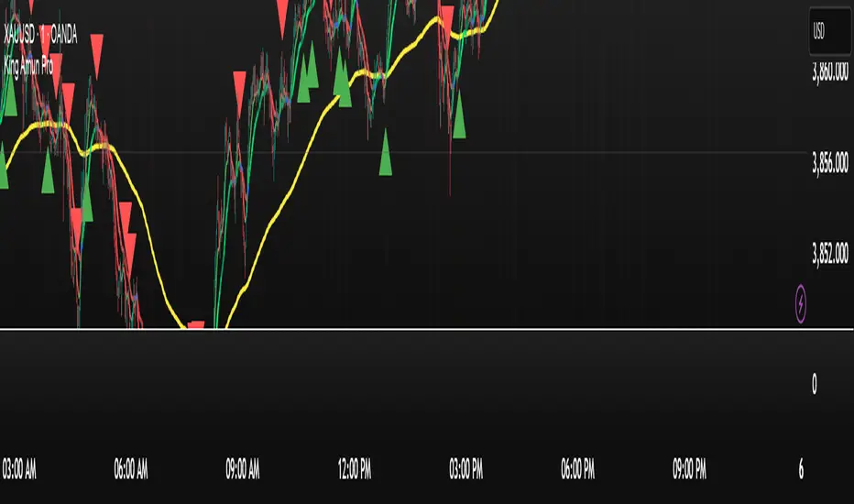Click the 3,856.000 price scale label
The width and height of the screenshot is (854, 504).
(830, 162)
